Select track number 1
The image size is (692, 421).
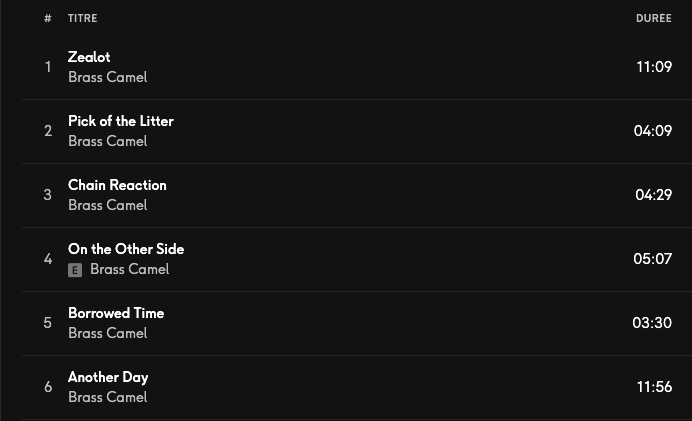(47, 67)
